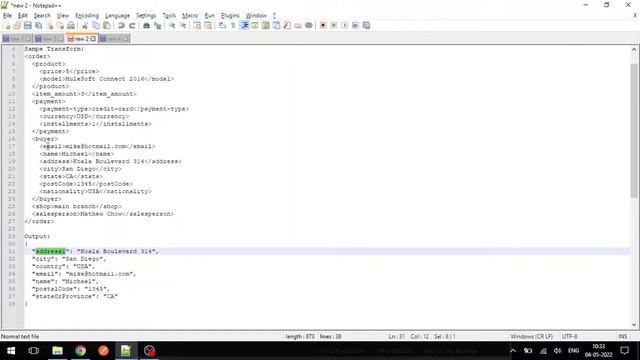Click the highlighted "address1" word
640x360 pixels.
click(50, 251)
